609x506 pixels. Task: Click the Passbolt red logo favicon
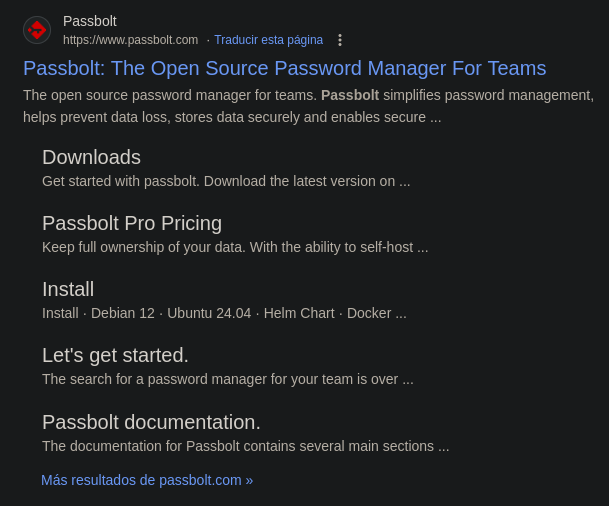coord(37,30)
